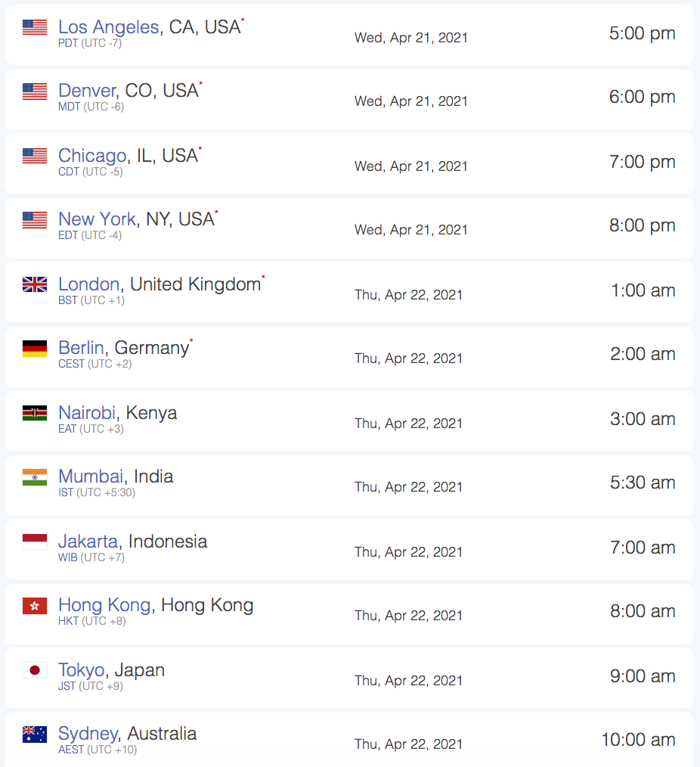700x767 pixels.
Task: Open the Chicago city link
Action: coord(92,156)
